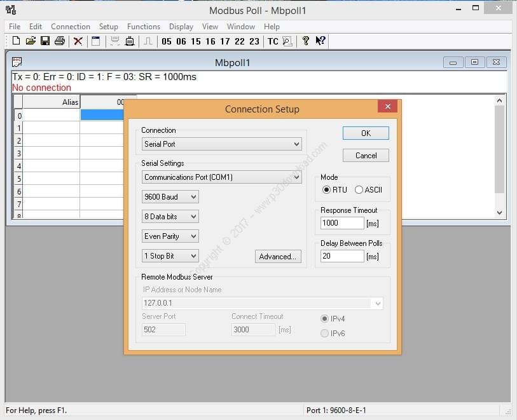The height and width of the screenshot is (420, 517).
Task: Click the Response Timeout input field
Action: pyautogui.click(x=342, y=223)
